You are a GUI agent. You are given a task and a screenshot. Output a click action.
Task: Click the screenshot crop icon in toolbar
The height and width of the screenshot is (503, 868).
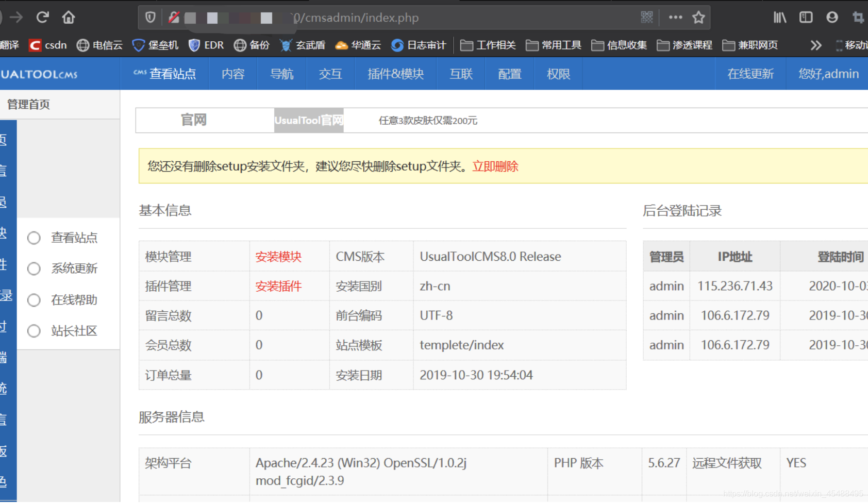(858, 18)
